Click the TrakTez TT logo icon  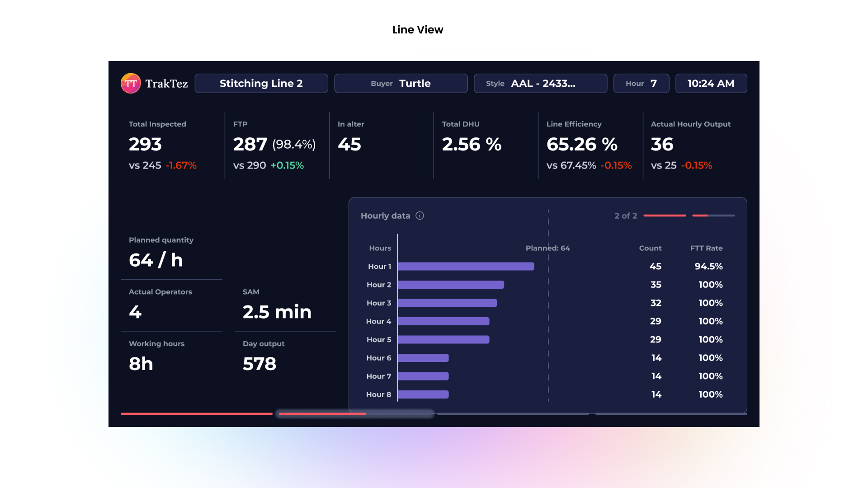click(131, 84)
